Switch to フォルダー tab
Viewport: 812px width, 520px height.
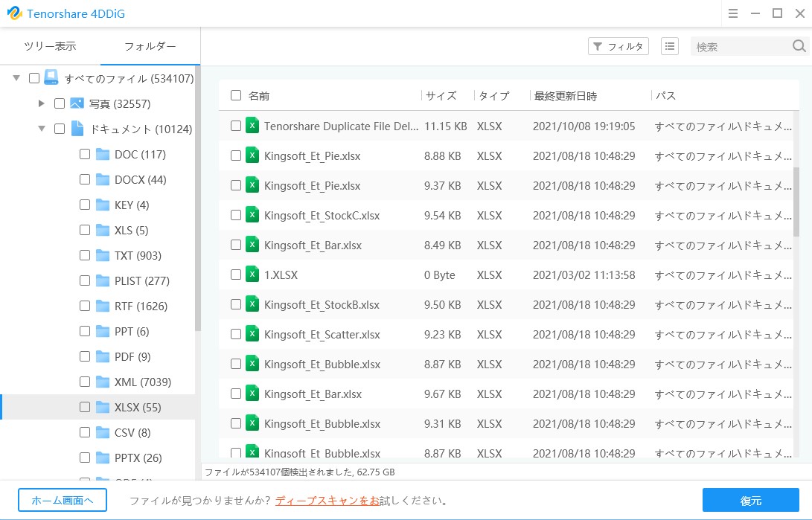(x=150, y=46)
